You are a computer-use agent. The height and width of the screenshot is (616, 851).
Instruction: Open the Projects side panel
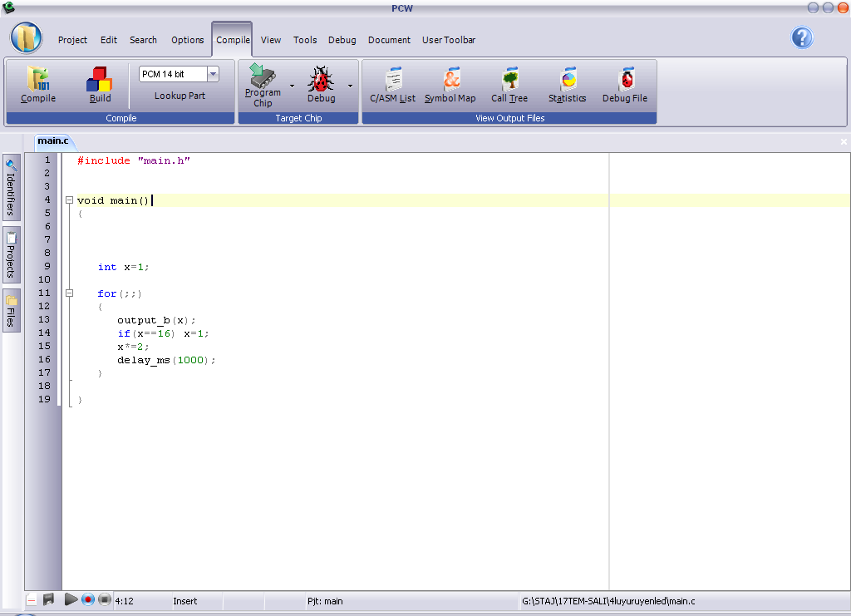(x=11, y=254)
